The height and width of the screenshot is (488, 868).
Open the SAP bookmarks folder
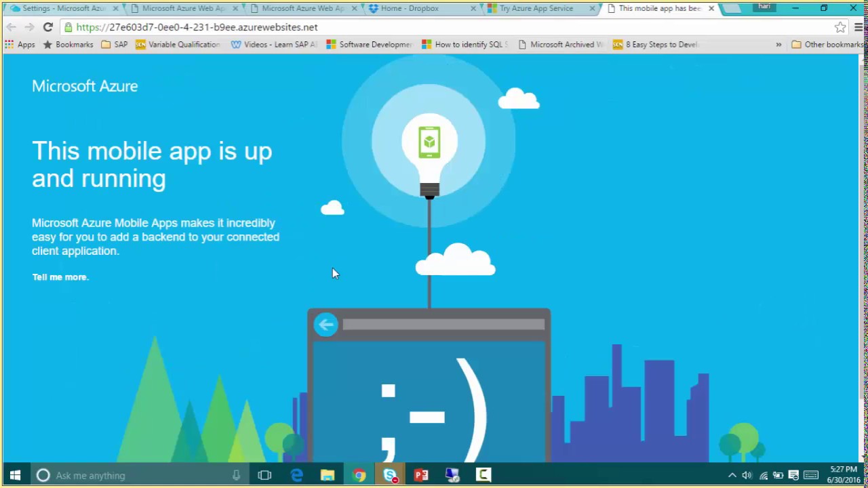[x=115, y=44]
